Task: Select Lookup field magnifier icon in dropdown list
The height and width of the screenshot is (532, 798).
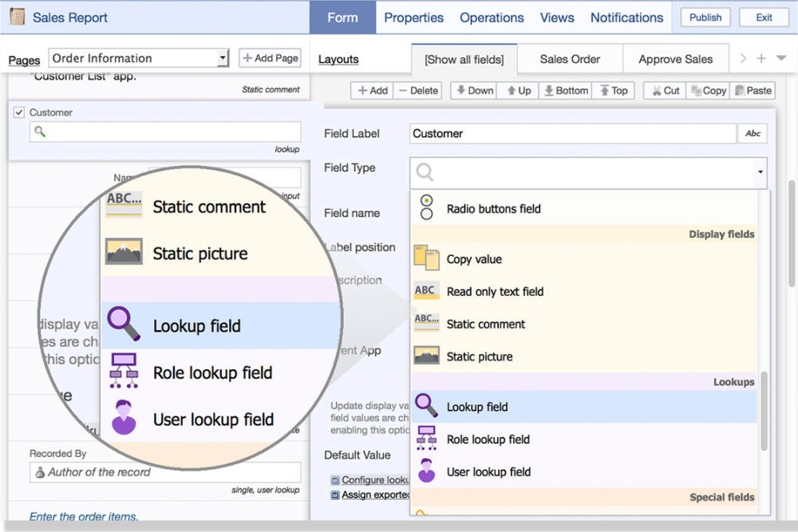Action: (x=427, y=406)
